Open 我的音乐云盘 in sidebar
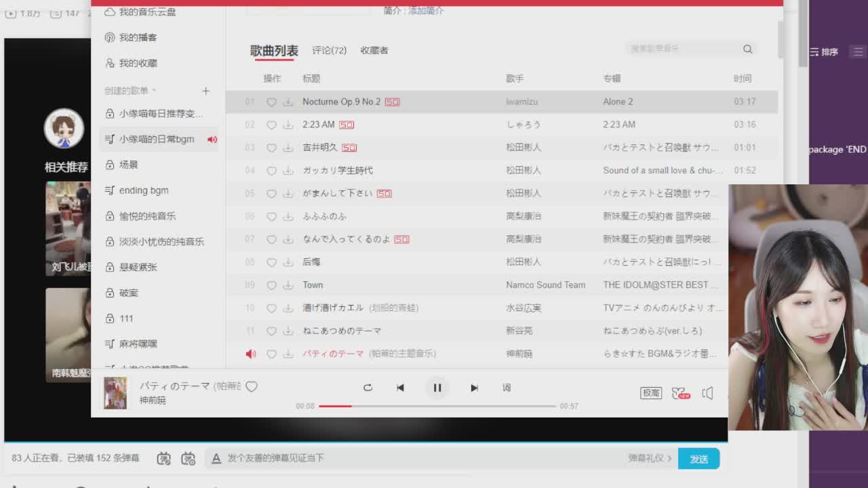Image resolution: width=868 pixels, height=488 pixels. [x=140, y=12]
